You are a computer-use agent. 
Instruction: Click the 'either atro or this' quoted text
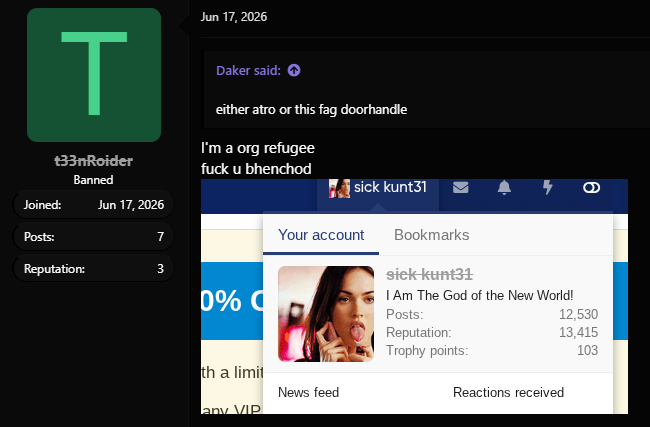(265, 109)
